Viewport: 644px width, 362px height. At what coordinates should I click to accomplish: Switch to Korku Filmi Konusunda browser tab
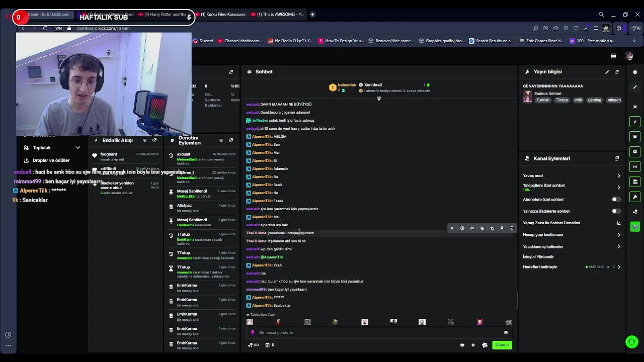(220, 14)
